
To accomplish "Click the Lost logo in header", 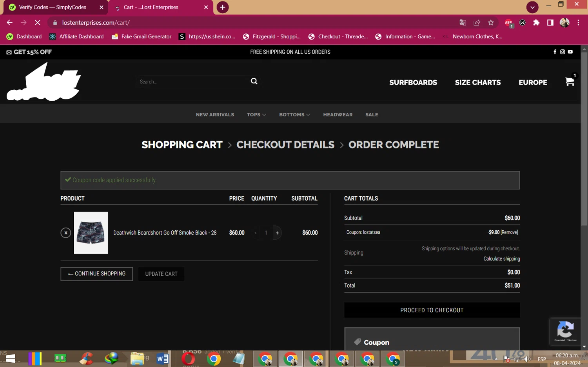I will point(44,82).
